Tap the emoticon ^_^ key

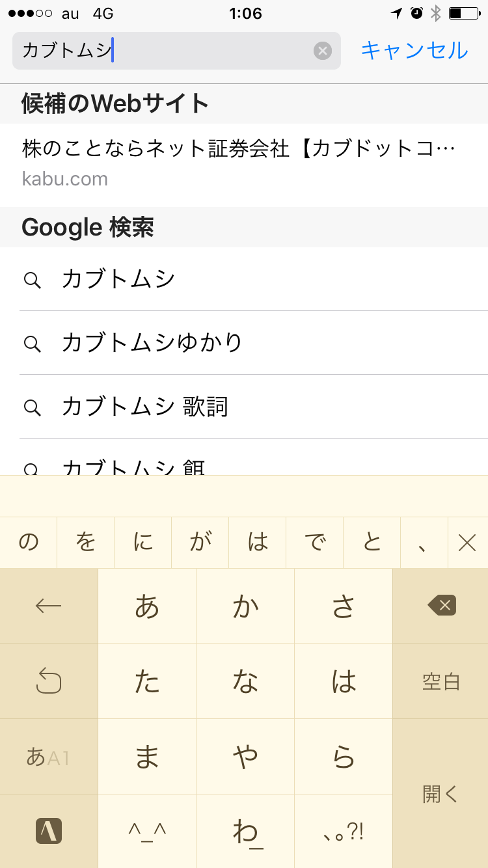(x=147, y=831)
